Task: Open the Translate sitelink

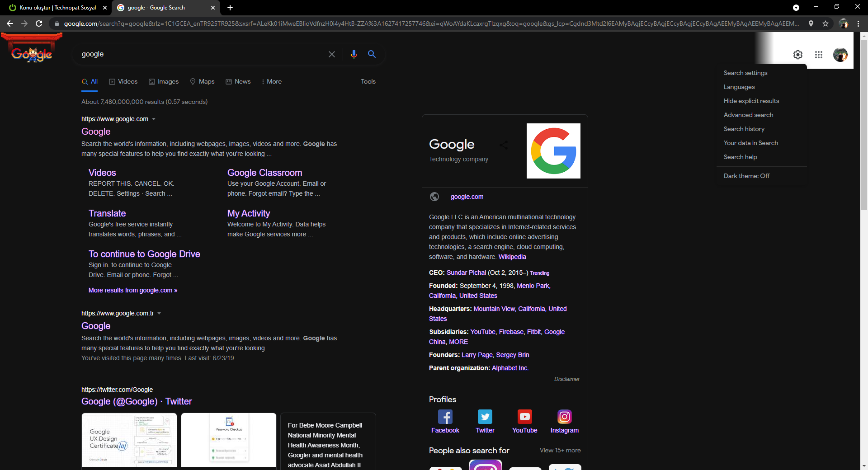Action: click(x=107, y=213)
